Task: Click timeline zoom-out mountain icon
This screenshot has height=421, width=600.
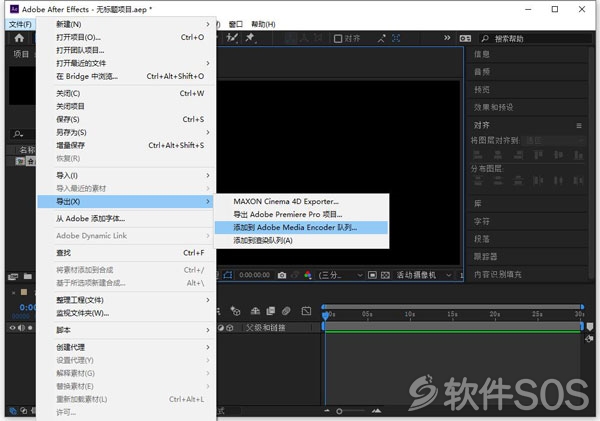Action: click(327, 411)
